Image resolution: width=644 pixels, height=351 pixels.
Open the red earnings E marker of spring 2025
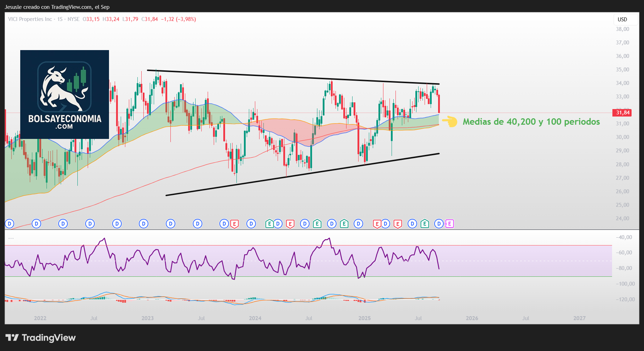(x=398, y=224)
